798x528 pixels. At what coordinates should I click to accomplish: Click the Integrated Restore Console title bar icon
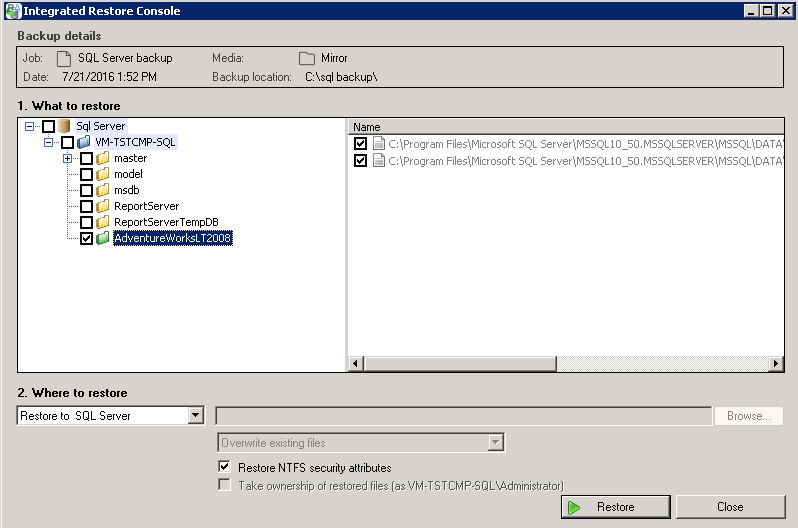click(13, 11)
